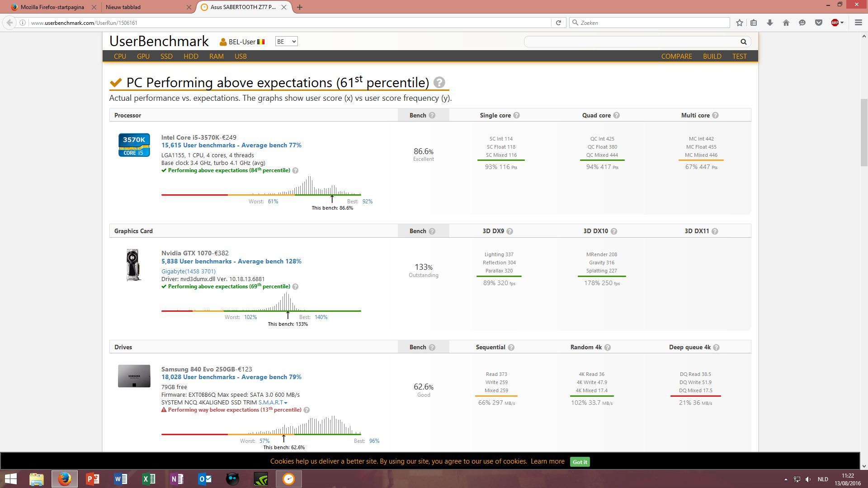Open a new tab with plus button
Screen dimensions: 868x488
(x=300, y=7)
